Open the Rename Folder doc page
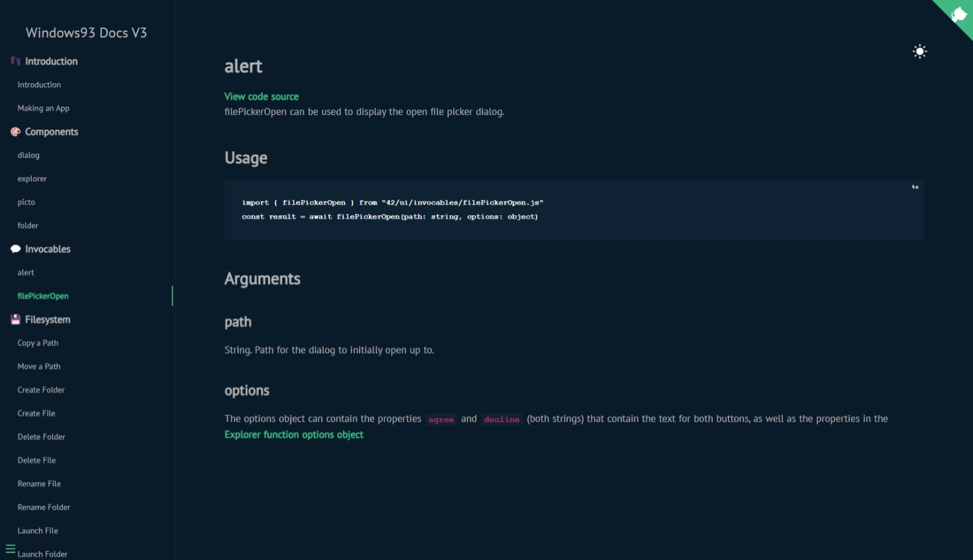The width and height of the screenshot is (973, 560). (x=44, y=508)
